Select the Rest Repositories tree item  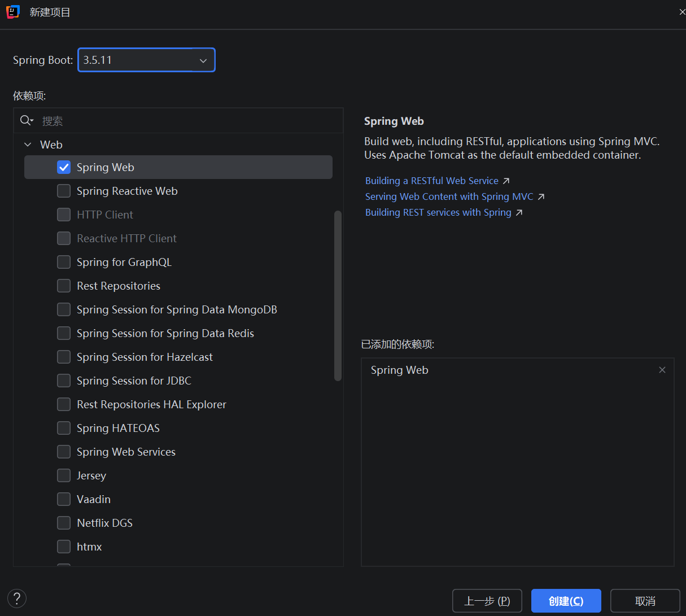point(119,286)
